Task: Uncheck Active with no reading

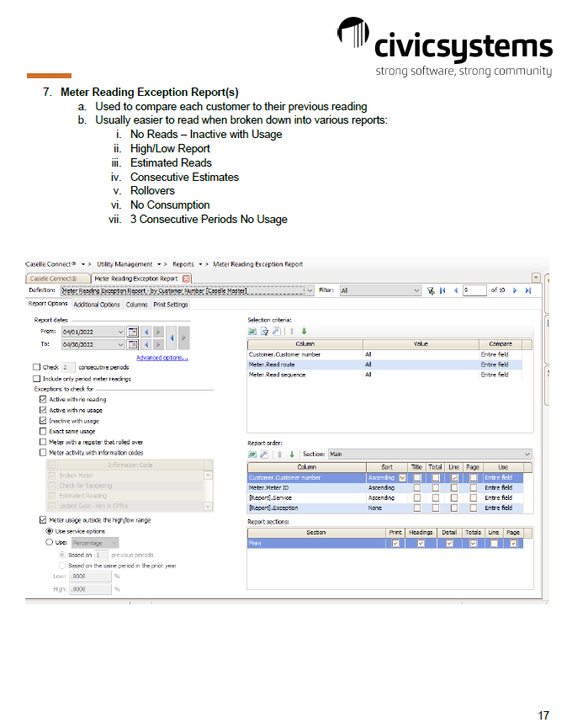Action: point(43,399)
